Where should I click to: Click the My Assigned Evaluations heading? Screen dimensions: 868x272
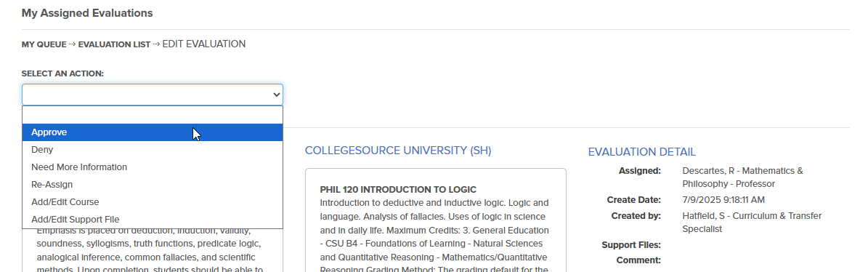click(87, 13)
